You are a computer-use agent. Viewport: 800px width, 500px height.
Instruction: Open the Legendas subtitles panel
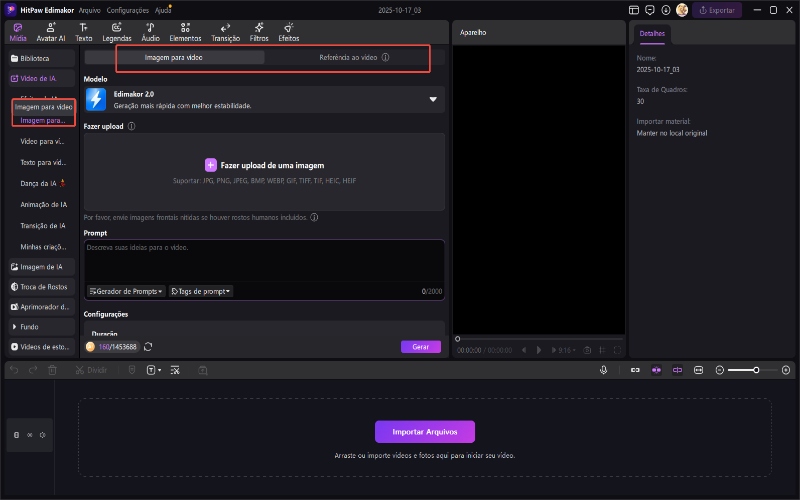117,32
